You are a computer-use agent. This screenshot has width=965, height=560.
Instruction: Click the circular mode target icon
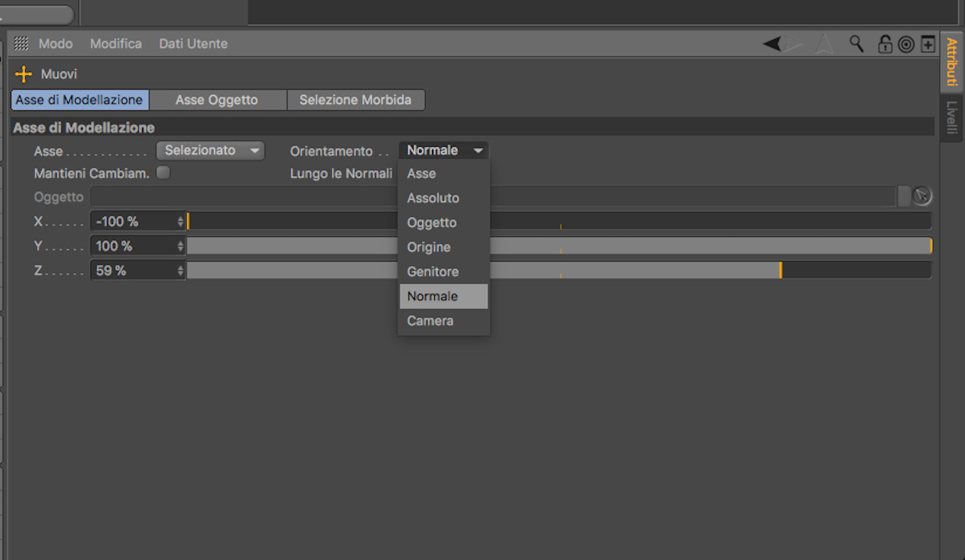click(906, 45)
